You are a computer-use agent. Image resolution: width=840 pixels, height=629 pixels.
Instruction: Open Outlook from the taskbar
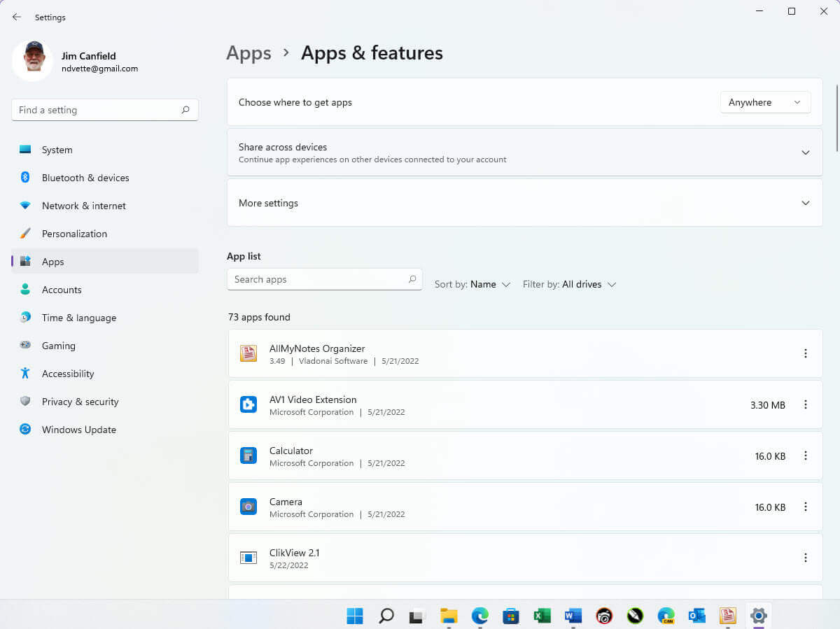pyautogui.click(x=697, y=616)
